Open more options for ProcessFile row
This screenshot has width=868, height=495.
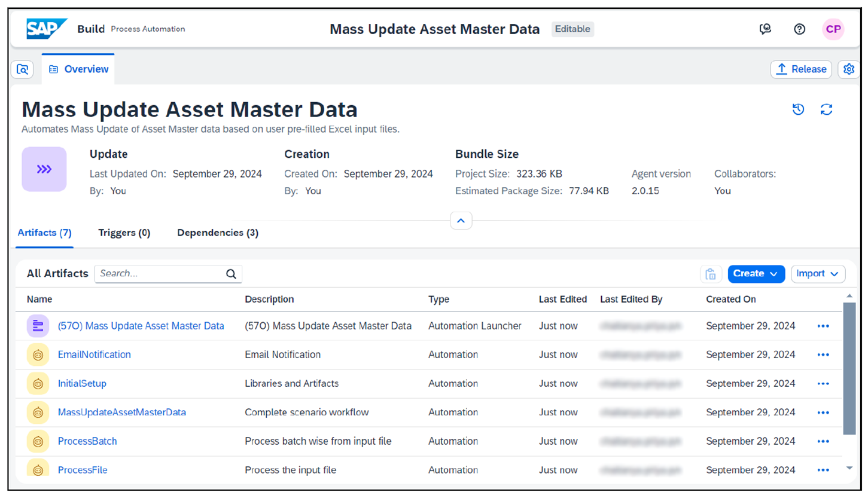click(x=823, y=470)
